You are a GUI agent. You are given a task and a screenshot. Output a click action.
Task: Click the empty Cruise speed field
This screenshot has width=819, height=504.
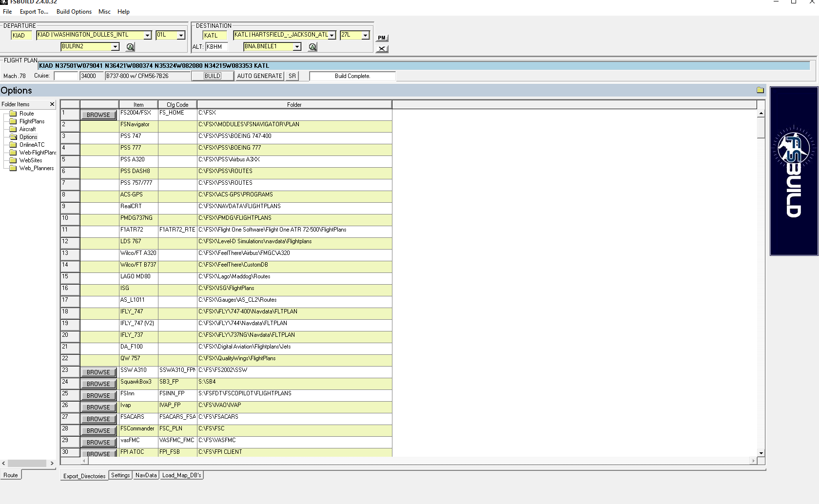(66, 76)
